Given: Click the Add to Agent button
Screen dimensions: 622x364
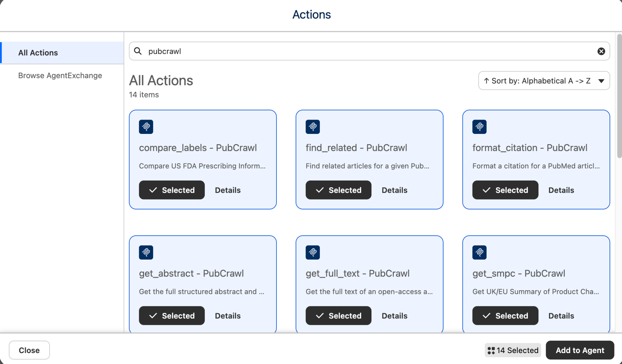Looking at the screenshot, I should (580, 350).
